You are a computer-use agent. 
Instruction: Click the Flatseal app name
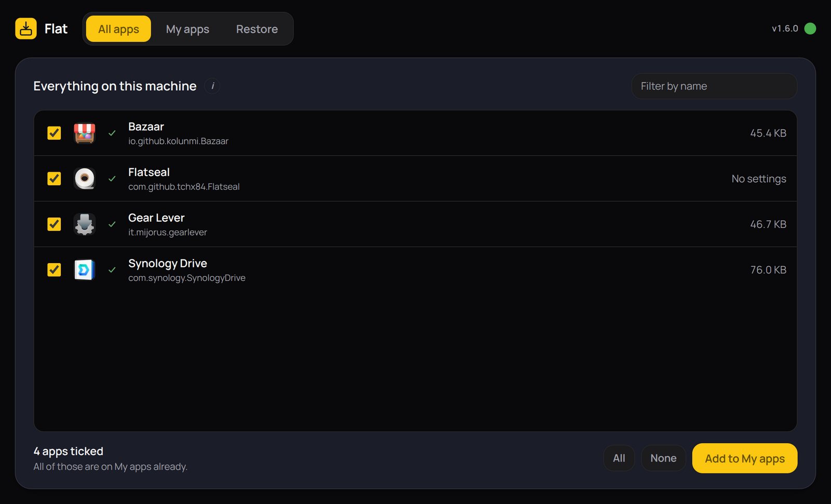click(x=149, y=172)
